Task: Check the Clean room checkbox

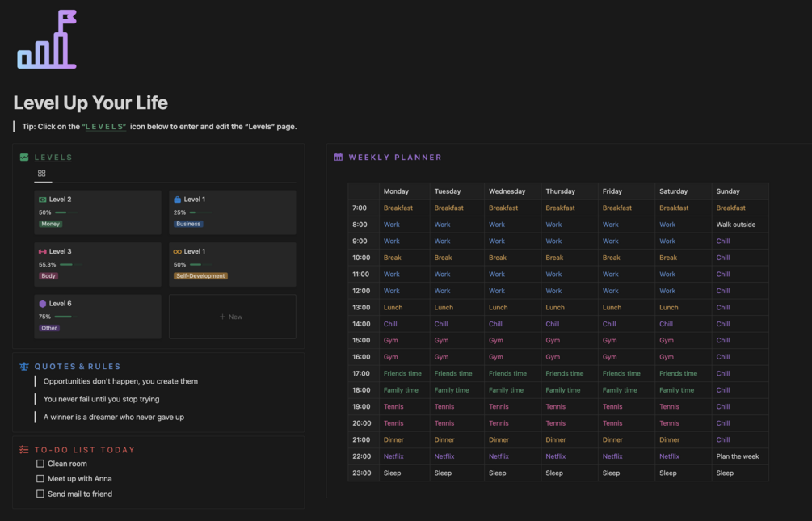Action: pyautogui.click(x=40, y=464)
